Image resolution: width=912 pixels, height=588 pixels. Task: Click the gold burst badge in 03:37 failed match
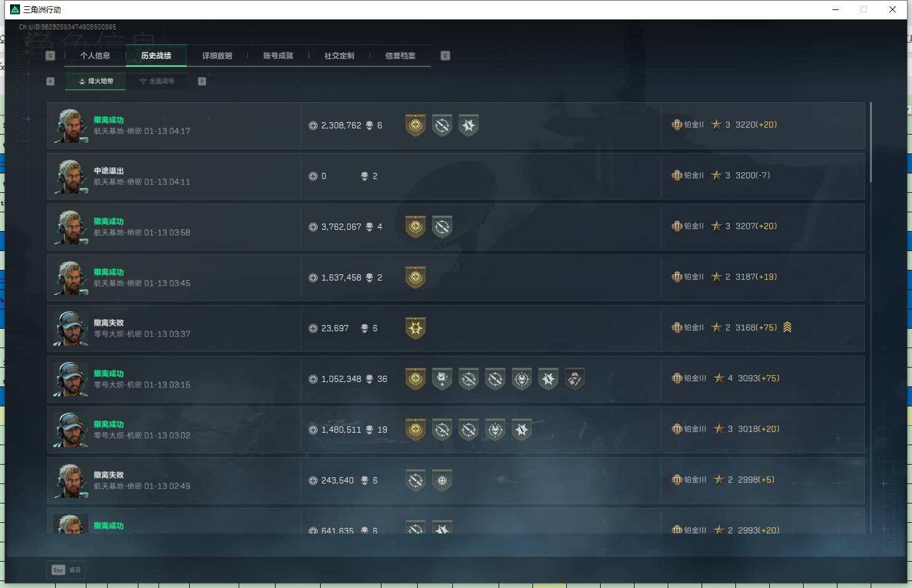click(415, 328)
